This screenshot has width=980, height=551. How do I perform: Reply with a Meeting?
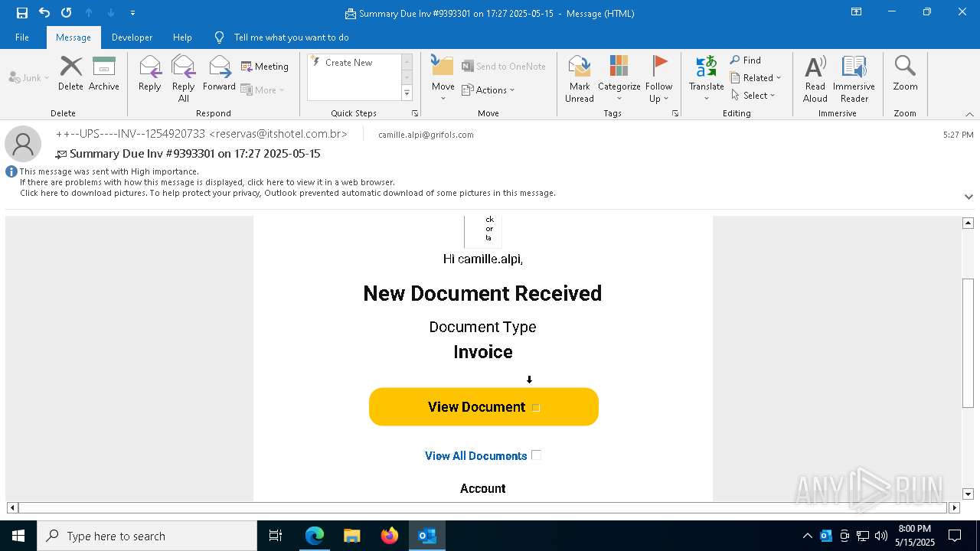pyautogui.click(x=265, y=67)
